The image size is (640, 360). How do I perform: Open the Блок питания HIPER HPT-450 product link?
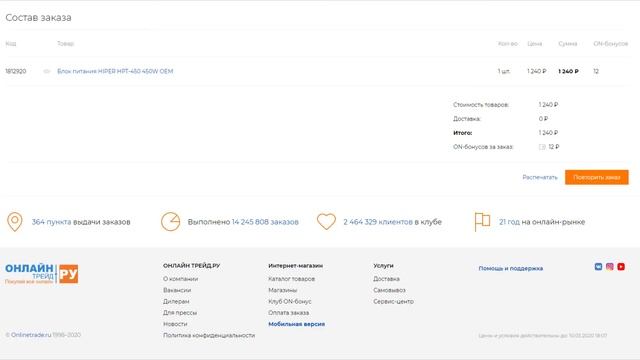(x=115, y=71)
